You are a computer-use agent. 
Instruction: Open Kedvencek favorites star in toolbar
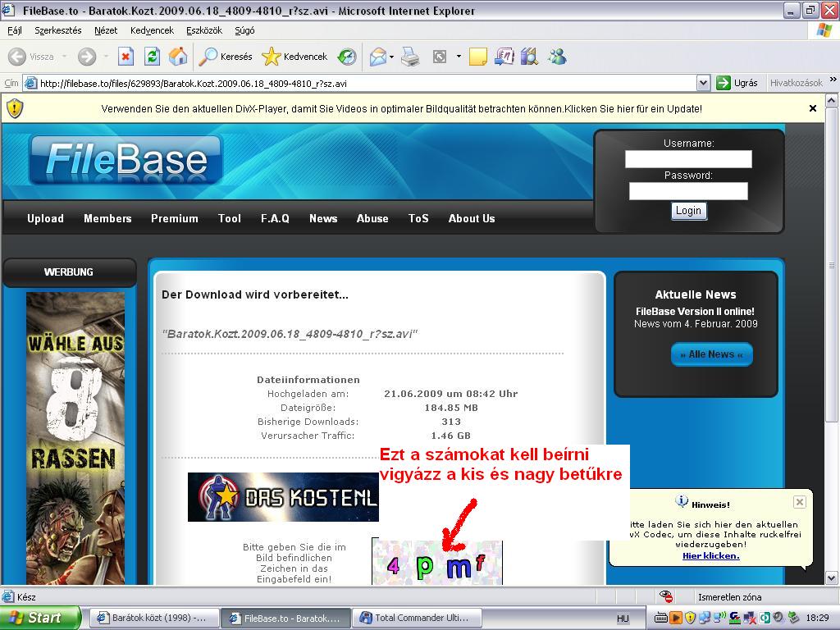point(271,57)
